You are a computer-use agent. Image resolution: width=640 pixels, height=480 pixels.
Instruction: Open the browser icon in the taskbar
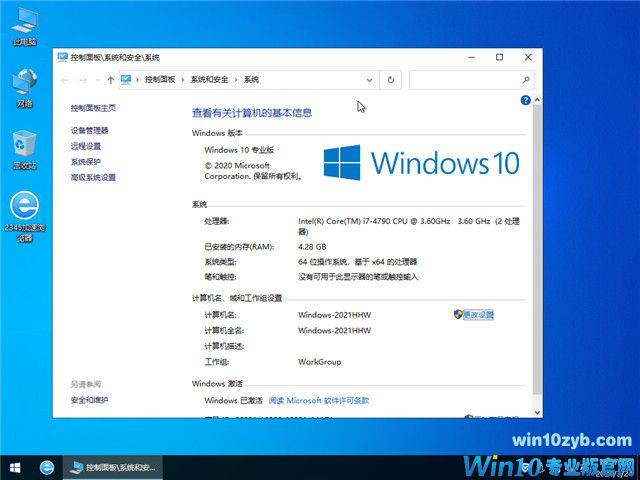pyautogui.click(x=47, y=468)
